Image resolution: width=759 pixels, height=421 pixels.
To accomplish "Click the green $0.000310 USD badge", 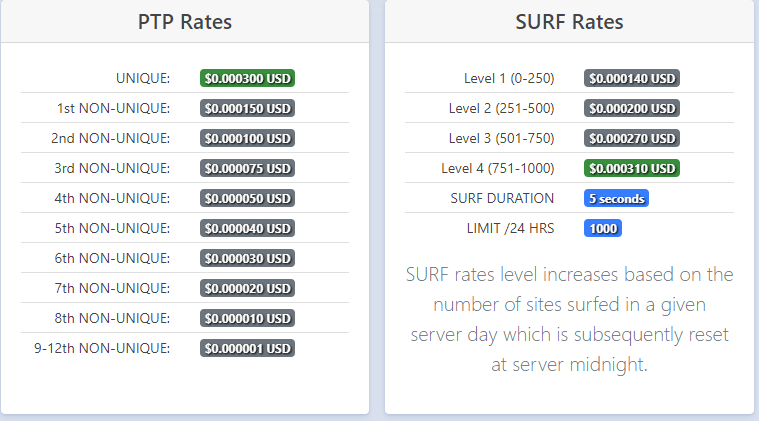I will point(632,168).
